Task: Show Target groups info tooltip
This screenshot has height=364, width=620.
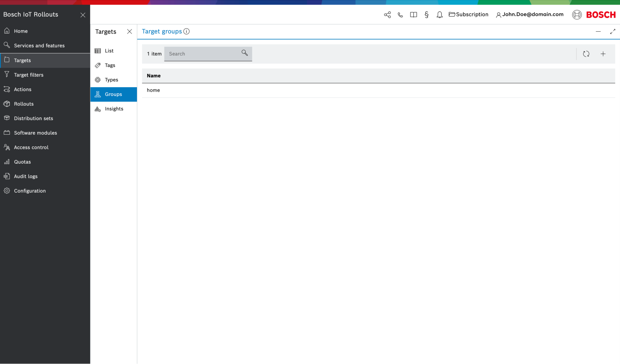Action: [x=187, y=32]
